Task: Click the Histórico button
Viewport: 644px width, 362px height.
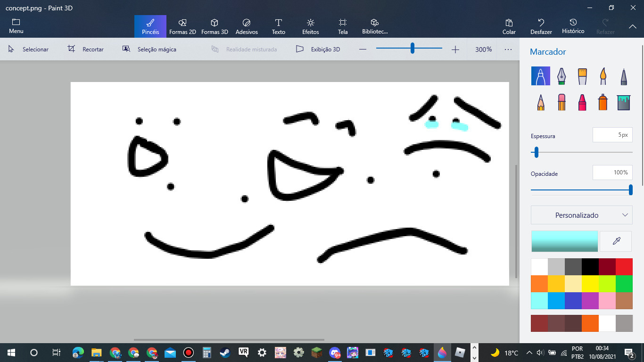Action: pyautogui.click(x=573, y=26)
